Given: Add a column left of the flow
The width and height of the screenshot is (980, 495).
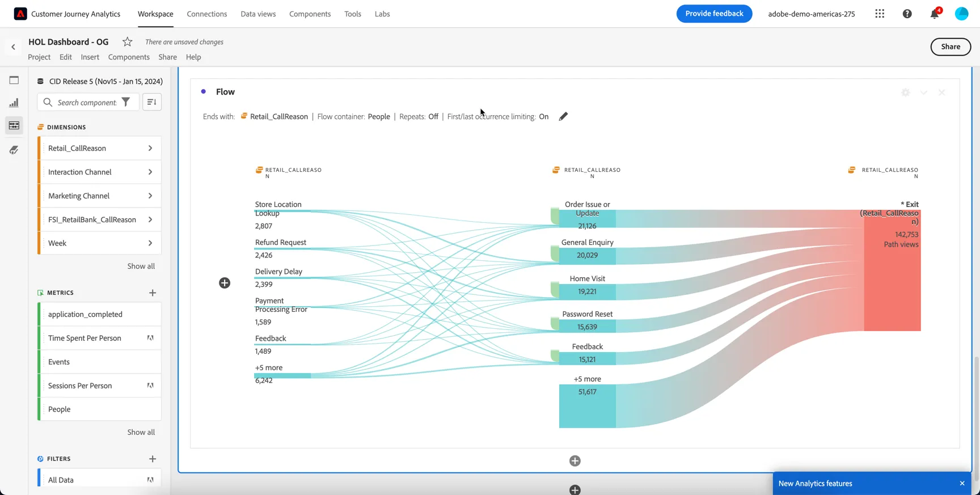Looking at the screenshot, I should click(x=225, y=283).
